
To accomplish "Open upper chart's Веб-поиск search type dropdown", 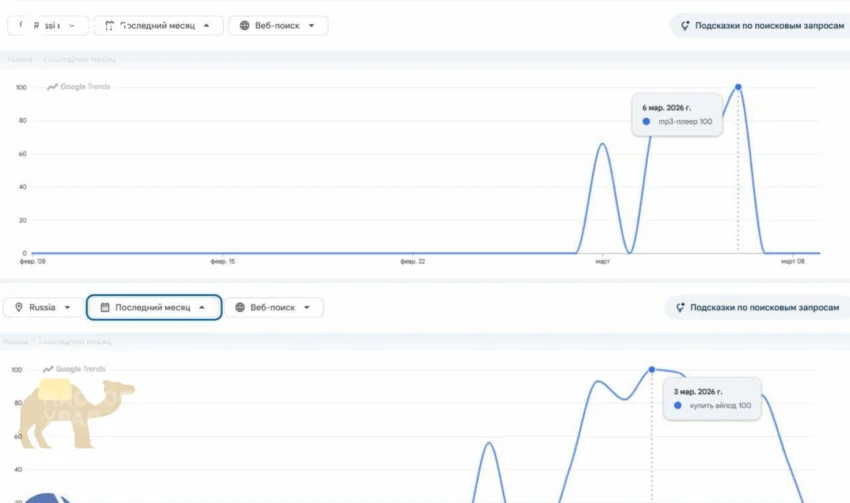I will point(278,25).
